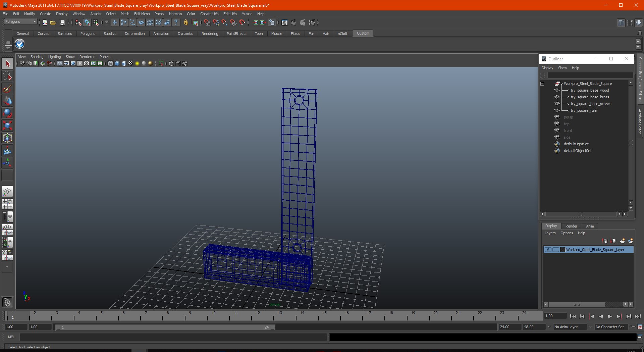
Task: Toggle display type box of Workpro_Steel_Blade_Square_layer
Action: coord(556,250)
